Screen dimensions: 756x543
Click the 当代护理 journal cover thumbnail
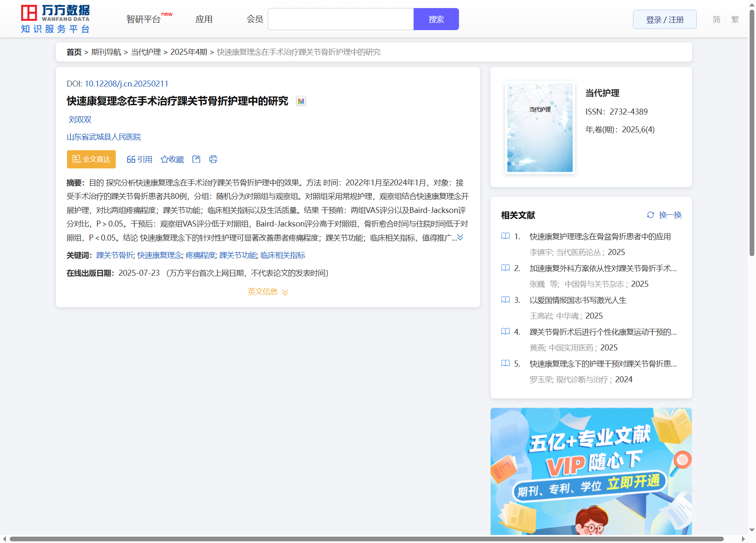(540, 128)
